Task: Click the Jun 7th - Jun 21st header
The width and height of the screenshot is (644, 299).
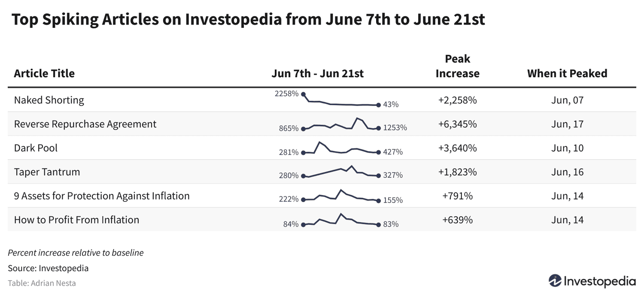Action: click(317, 73)
